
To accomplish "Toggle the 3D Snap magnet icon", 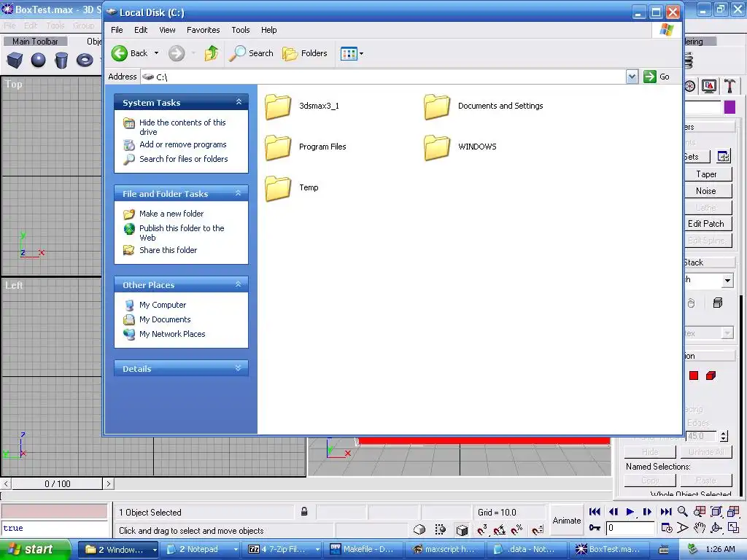I will pyautogui.click(x=482, y=529).
